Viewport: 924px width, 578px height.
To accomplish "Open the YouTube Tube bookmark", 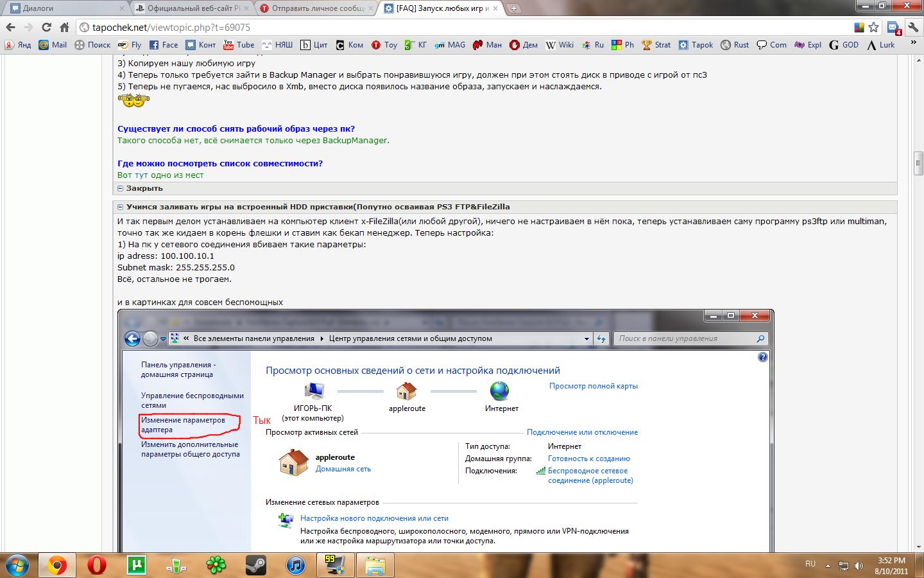I will coord(239,45).
